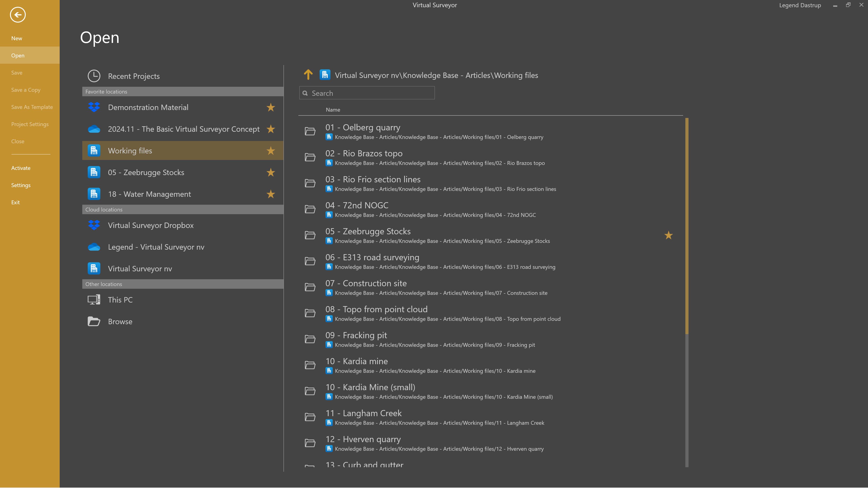Open cloud location Legend - Virtual Surveyor nv
Screen dimensions: 868x488
click(156, 247)
